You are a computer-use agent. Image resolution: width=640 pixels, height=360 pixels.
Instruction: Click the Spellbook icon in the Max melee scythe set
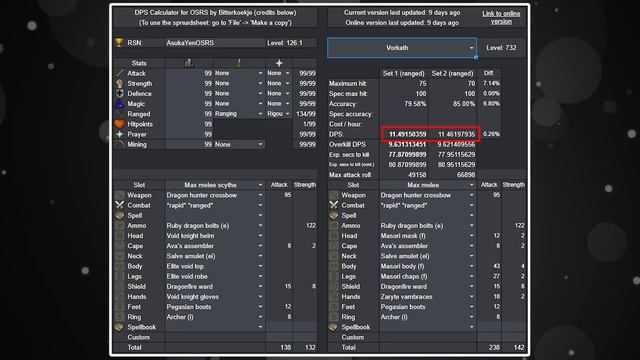click(120, 327)
